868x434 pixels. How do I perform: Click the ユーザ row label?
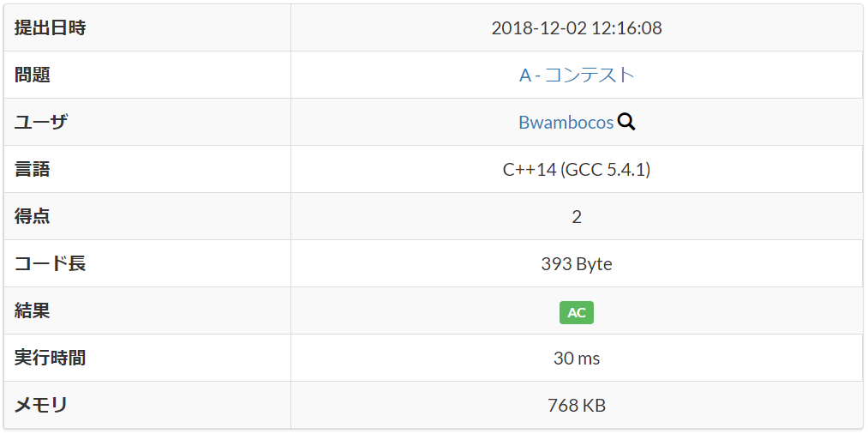(x=41, y=122)
